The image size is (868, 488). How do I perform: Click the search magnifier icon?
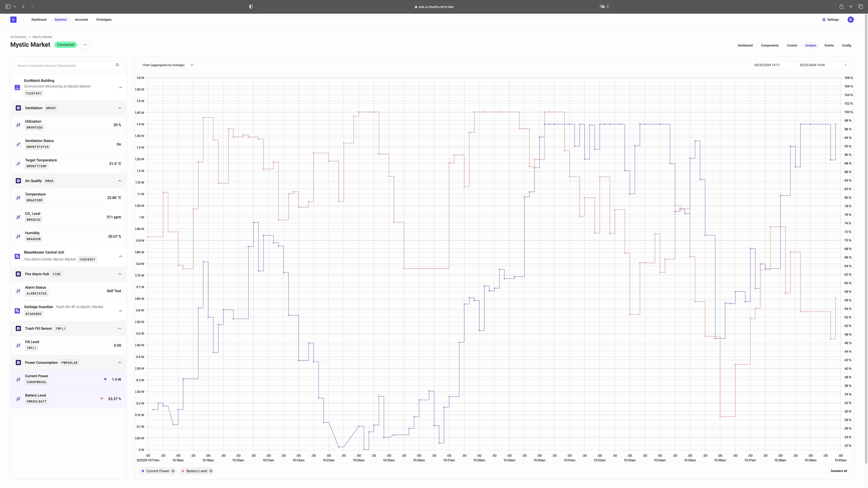pos(117,65)
